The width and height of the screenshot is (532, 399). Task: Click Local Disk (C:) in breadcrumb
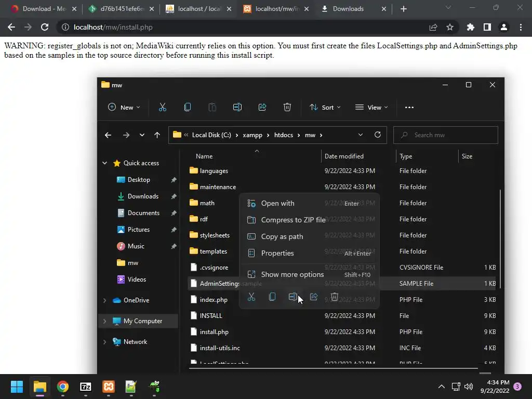pos(211,135)
